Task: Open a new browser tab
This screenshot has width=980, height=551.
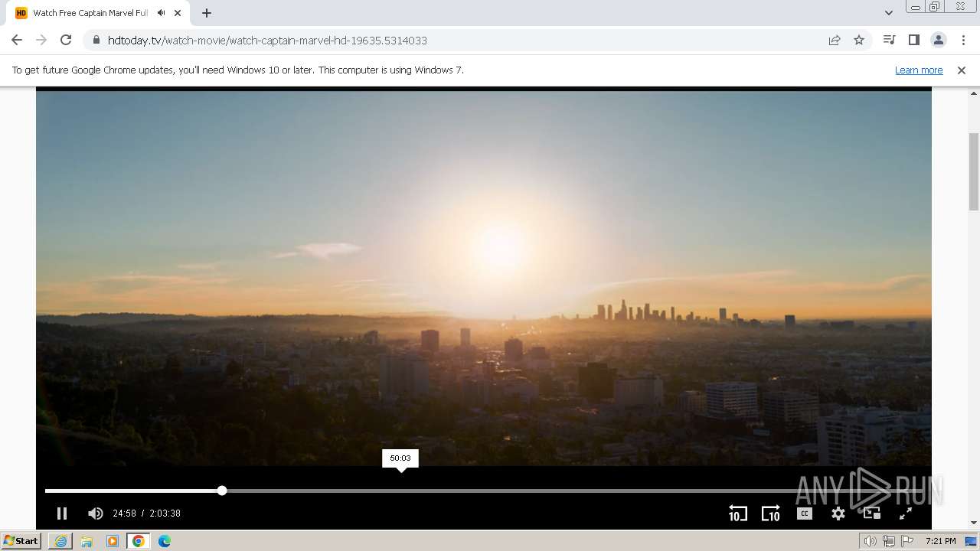Action: (207, 13)
